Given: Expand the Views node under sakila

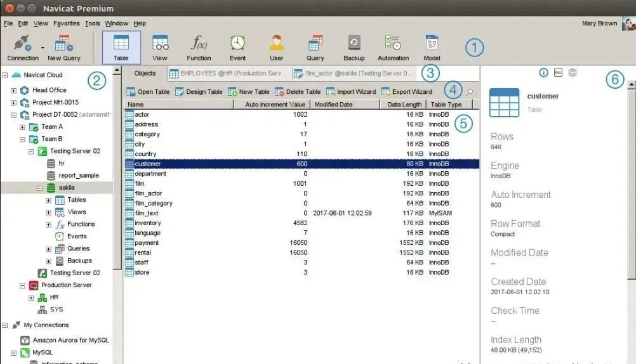Looking at the screenshot, I should 48,212.
